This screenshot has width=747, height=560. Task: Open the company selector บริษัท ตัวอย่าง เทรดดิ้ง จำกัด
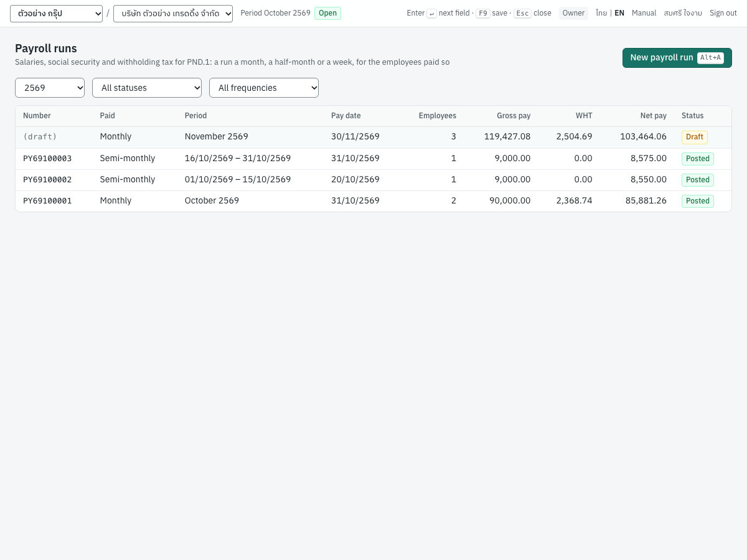click(173, 14)
